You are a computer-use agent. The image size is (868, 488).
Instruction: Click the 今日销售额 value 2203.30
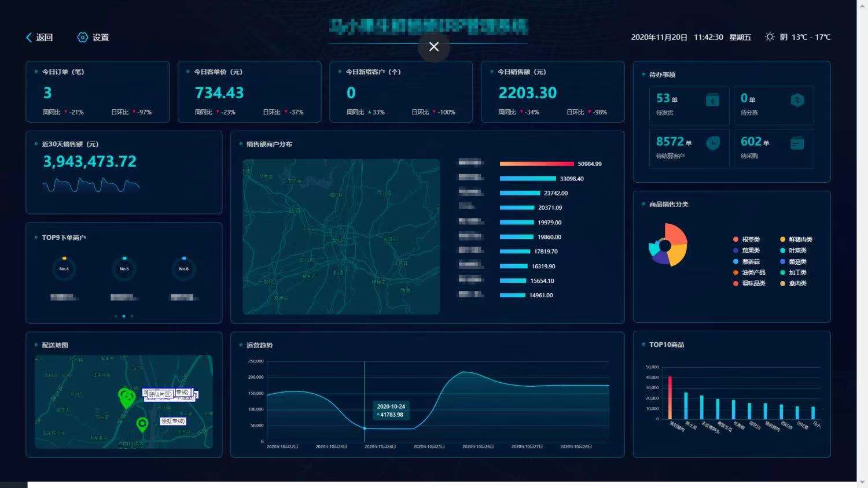pyautogui.click(x=528, y=93)
